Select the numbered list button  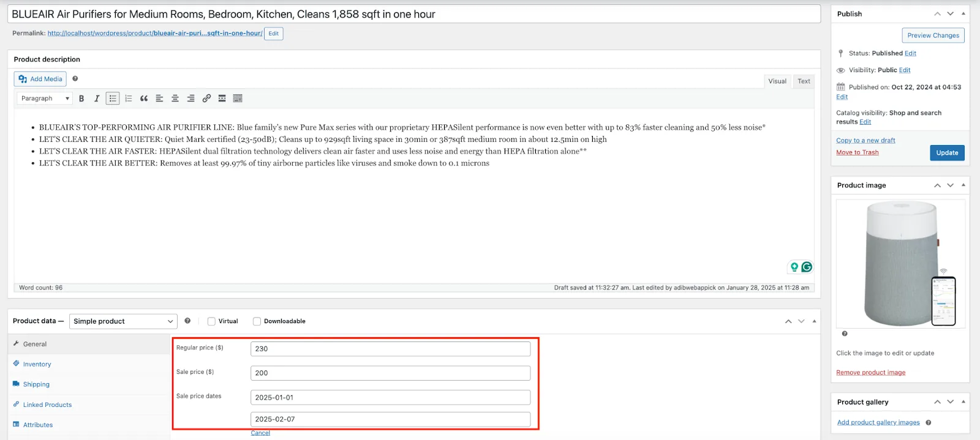(129, 99)
